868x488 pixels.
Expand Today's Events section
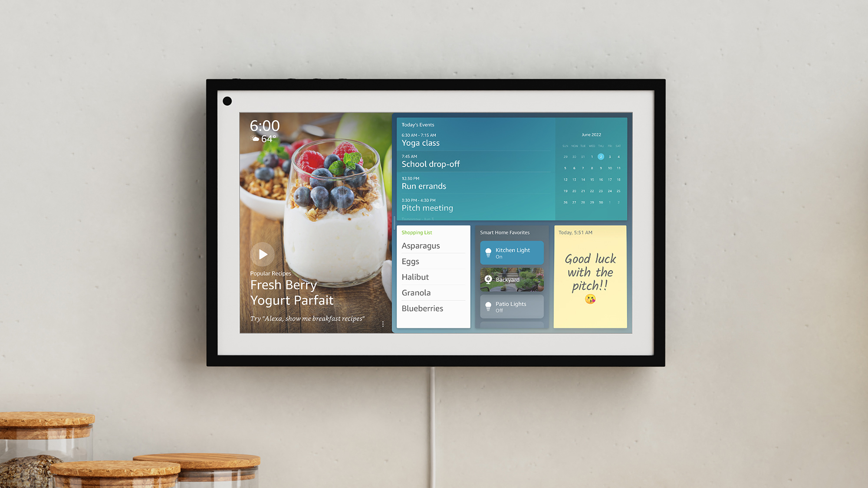(x=418, y=124)
